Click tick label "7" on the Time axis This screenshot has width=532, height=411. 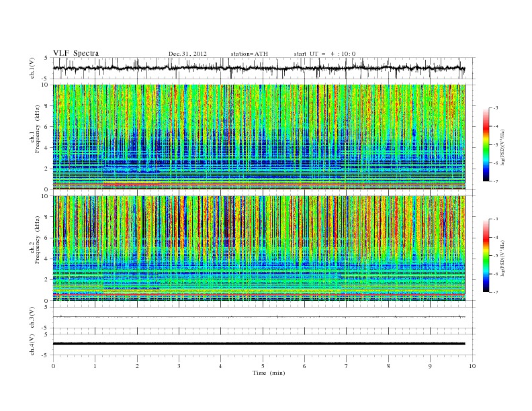[x=346, y=366]
